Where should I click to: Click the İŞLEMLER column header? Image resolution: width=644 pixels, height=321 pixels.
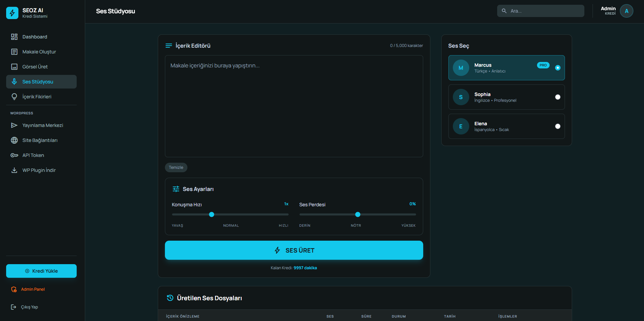tap(508, 316)
